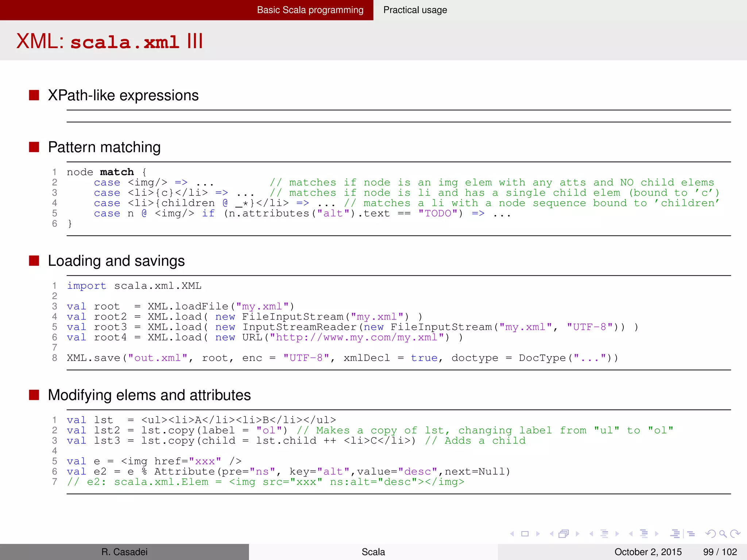Click the 'val e = <img href="xxx" />' line
Screen dimensions: 747x560
154,461
